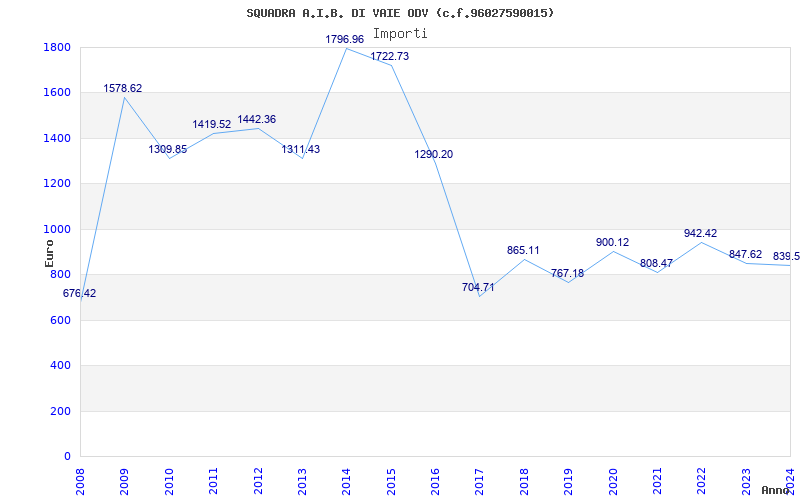Click the 2018 x-axis year label
The height and width of the screenshot is (500, 800).
[x=524, y=481]
